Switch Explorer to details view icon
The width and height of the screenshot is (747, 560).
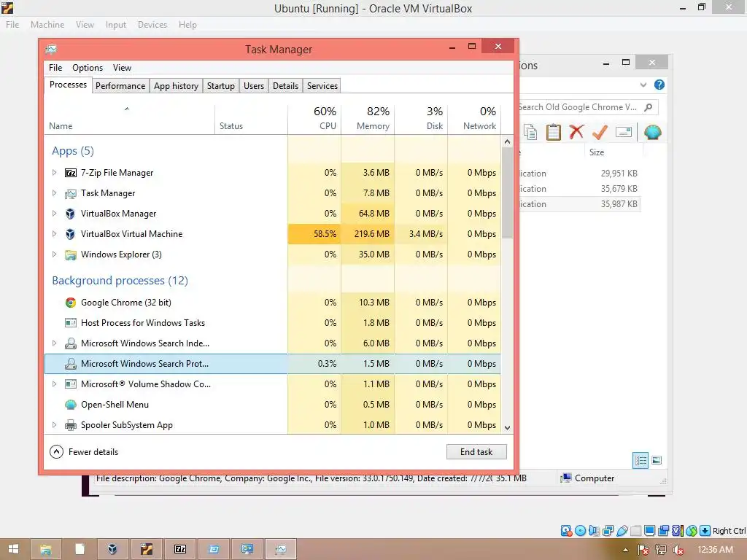click(640, 460)
